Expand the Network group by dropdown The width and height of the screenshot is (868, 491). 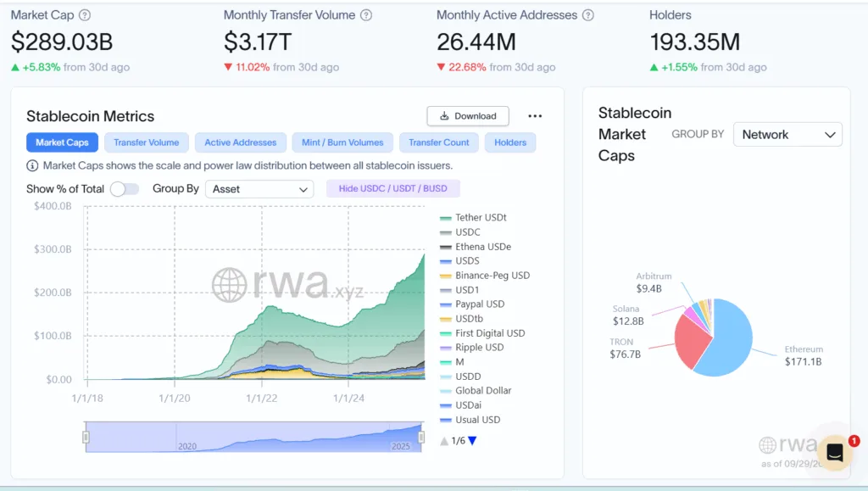point(787,135)
